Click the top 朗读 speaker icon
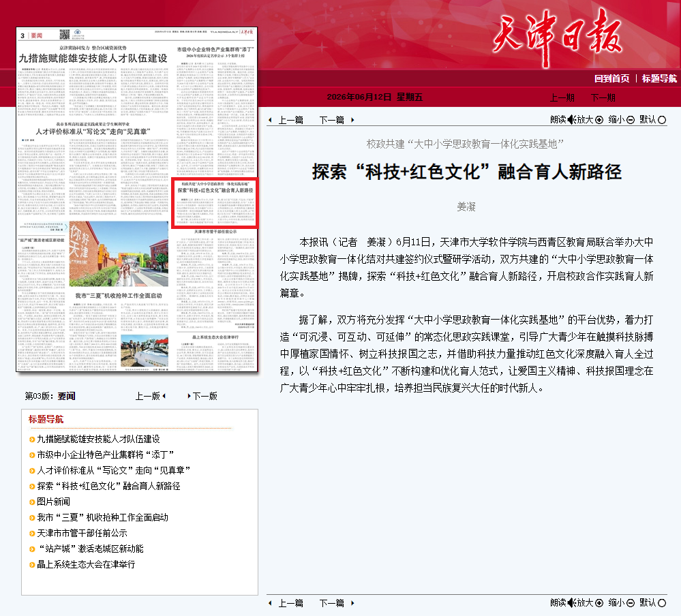The height and width of the screenshot is (616, 681). (571, 119)
